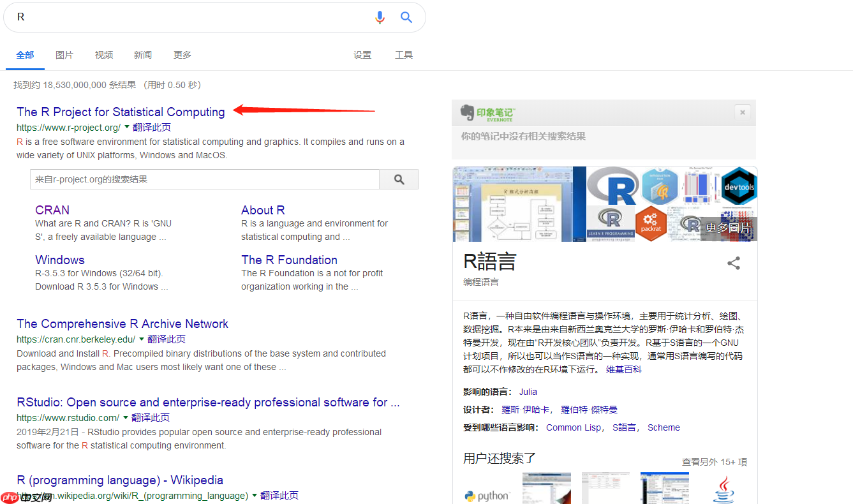The height and width of the screenshot is (504, 853).
Task: Click the voice search microphone icon
Action: 380,17
